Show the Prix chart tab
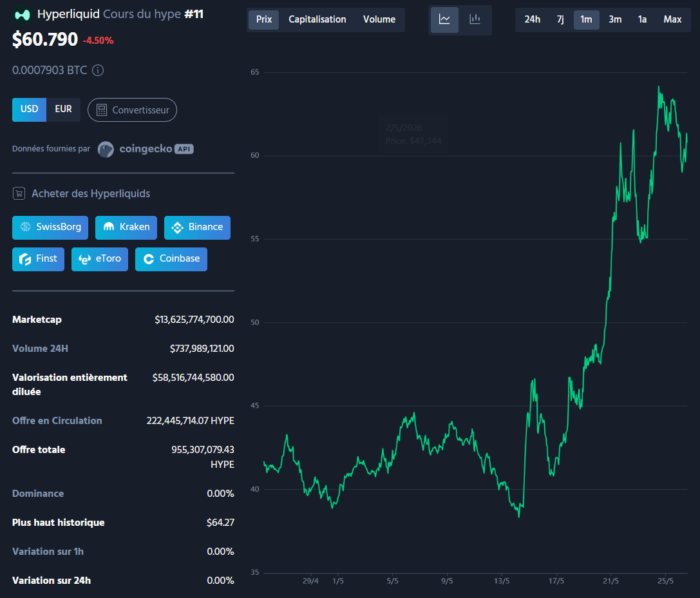 coord(264,19)
